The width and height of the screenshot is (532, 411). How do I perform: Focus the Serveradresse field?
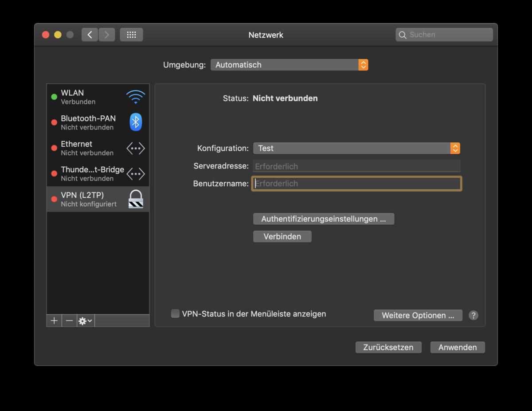click(356, 166)
